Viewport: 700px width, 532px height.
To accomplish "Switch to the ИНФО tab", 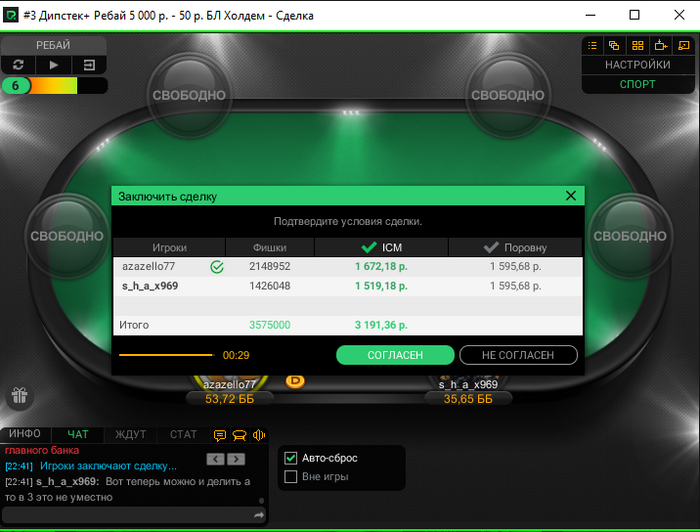I will point(25,434).
